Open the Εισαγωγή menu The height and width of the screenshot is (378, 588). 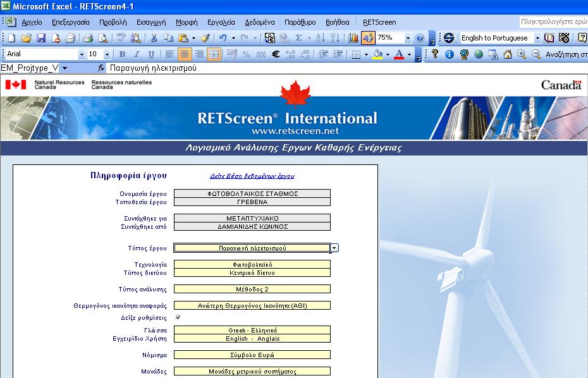tap(151, 22)
